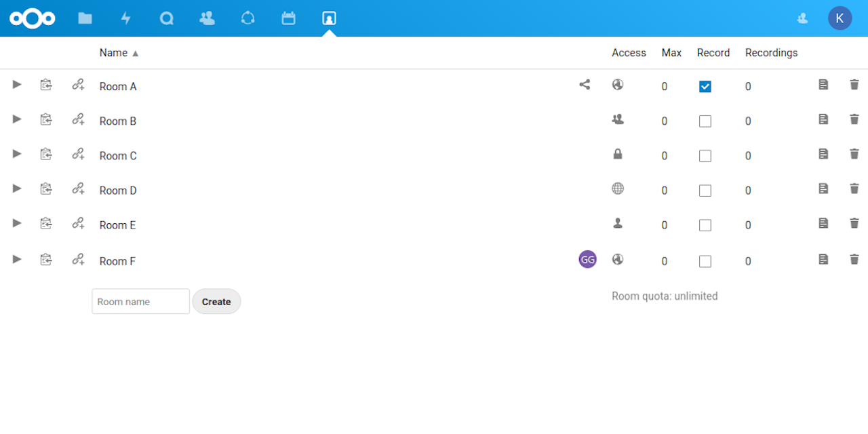Open the Nextcloud logo home link
Viewport: 868px width, 434px height.
pos(33,18)
